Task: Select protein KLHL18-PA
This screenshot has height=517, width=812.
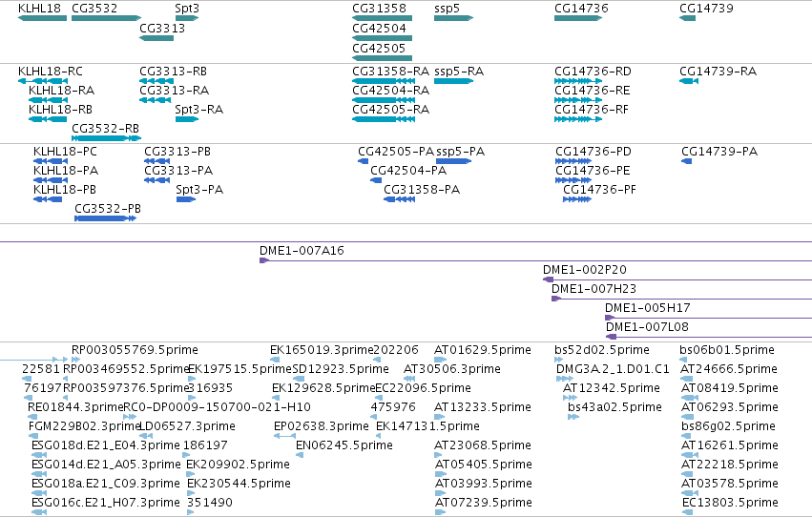Action: coord(51,180)
